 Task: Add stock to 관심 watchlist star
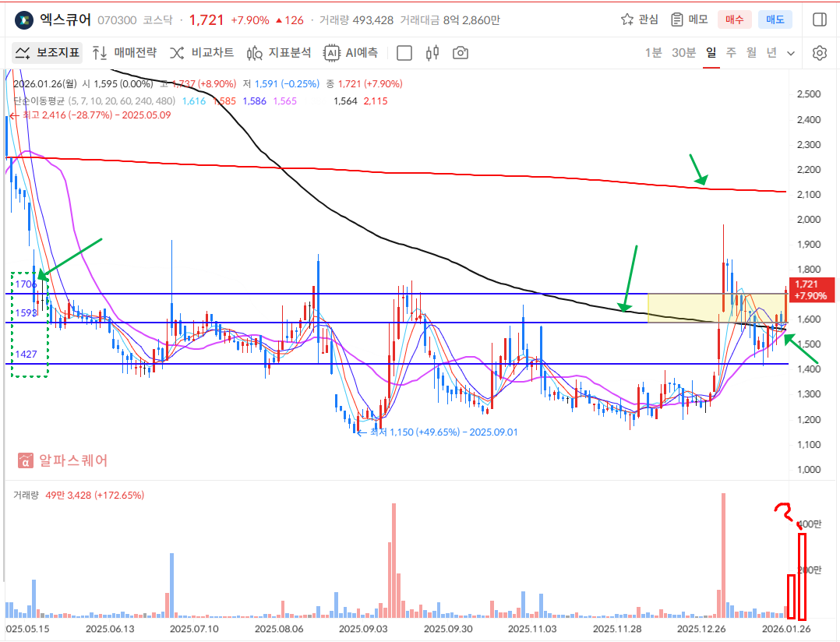[639, 19]
